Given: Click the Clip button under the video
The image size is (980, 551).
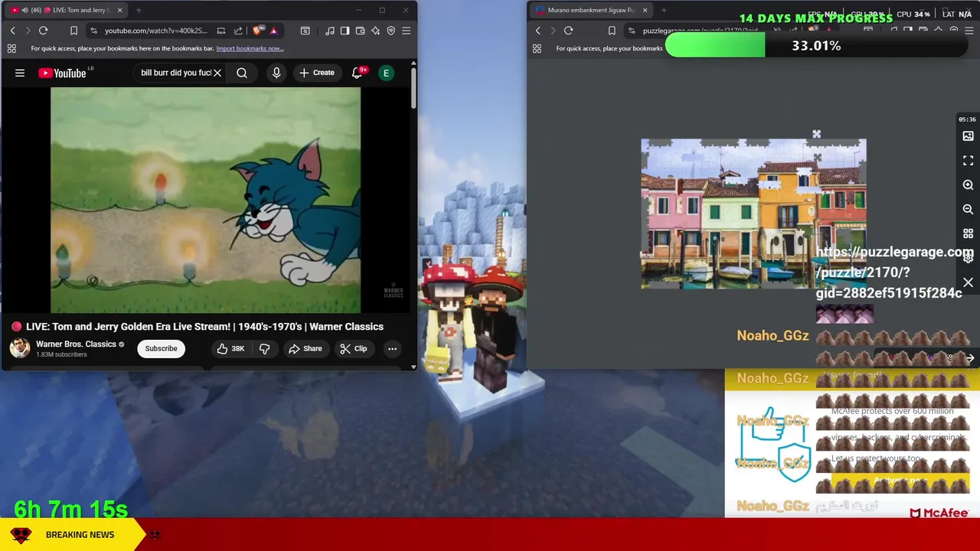Looking at the screenshot, I should 353,349.
